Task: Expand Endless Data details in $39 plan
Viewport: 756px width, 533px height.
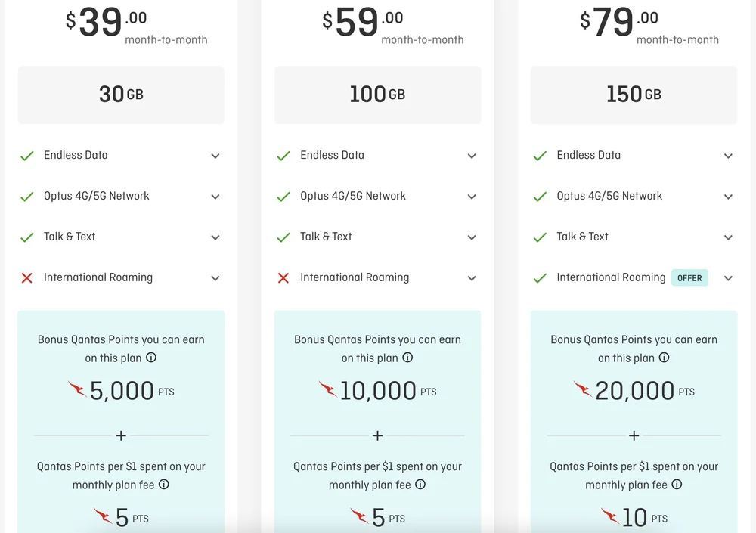Action: click(215, 156)
